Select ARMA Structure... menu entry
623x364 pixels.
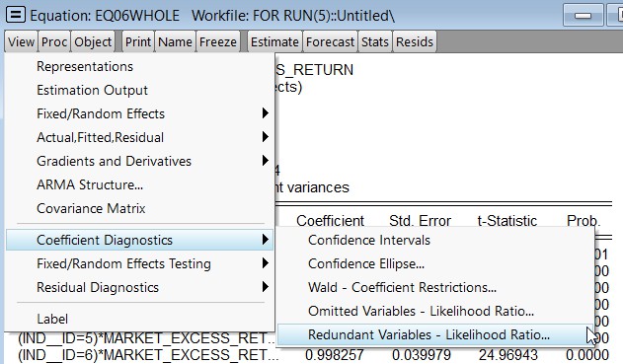click(139, 184)
